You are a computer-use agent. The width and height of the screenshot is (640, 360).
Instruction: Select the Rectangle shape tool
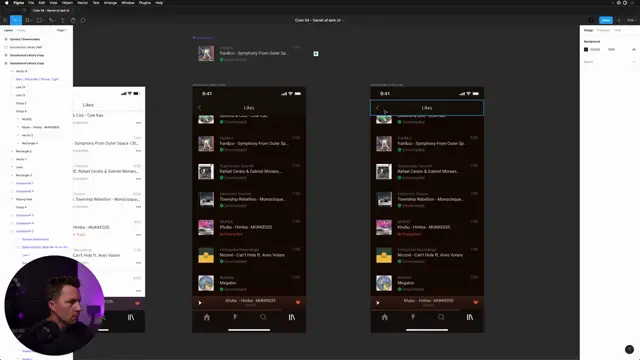coord(39,20)
